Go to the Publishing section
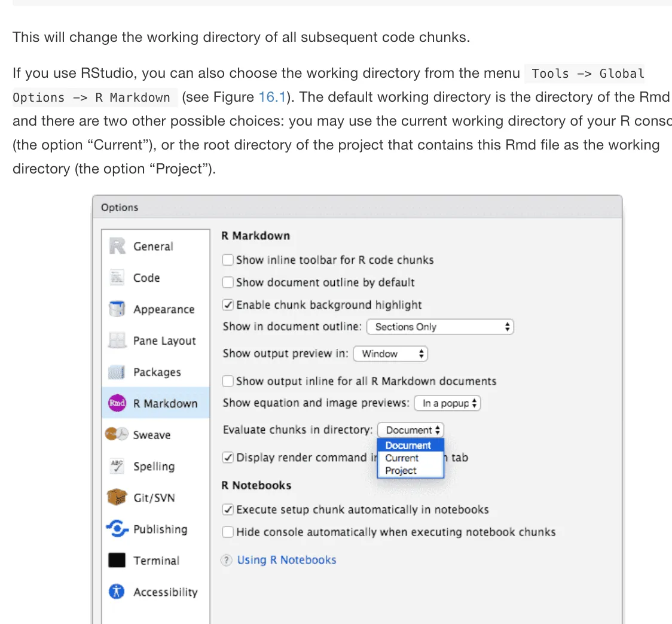 (155, 529)
